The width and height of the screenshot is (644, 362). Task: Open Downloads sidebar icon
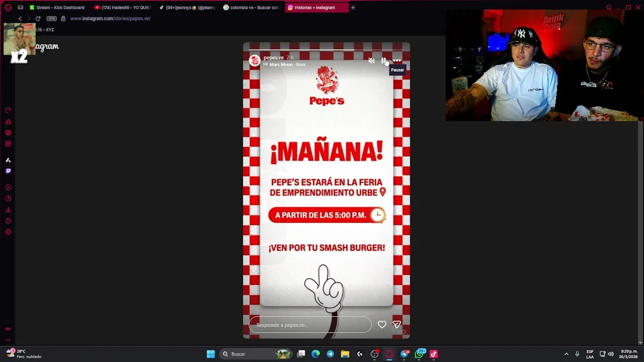point(8,210)
